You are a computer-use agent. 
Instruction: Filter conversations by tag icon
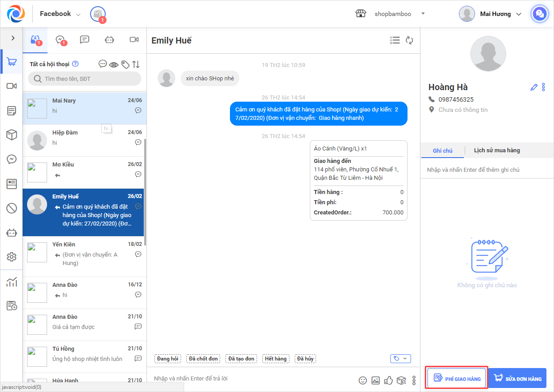125,65
